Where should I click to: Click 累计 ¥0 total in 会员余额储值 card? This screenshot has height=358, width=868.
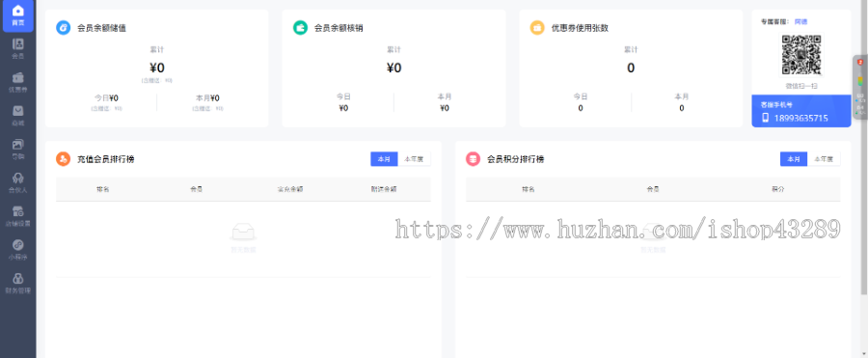click(x=156, y=68)
